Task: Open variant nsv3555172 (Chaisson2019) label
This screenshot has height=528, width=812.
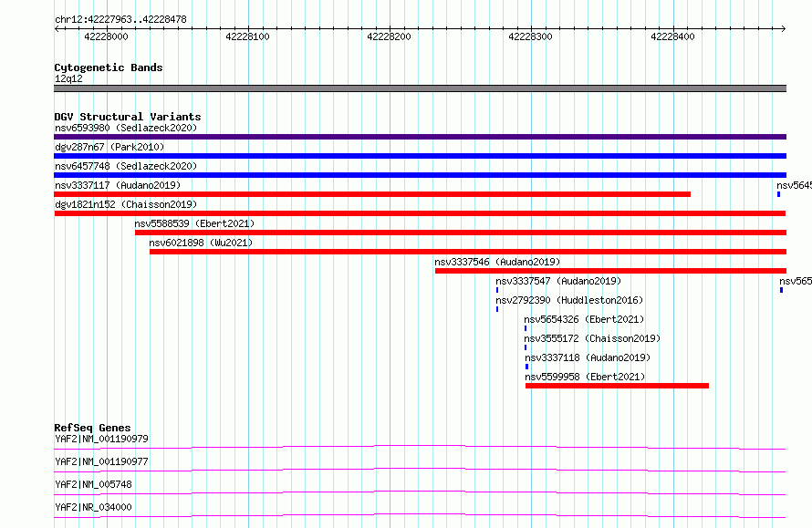Action: tap(592, 338)
